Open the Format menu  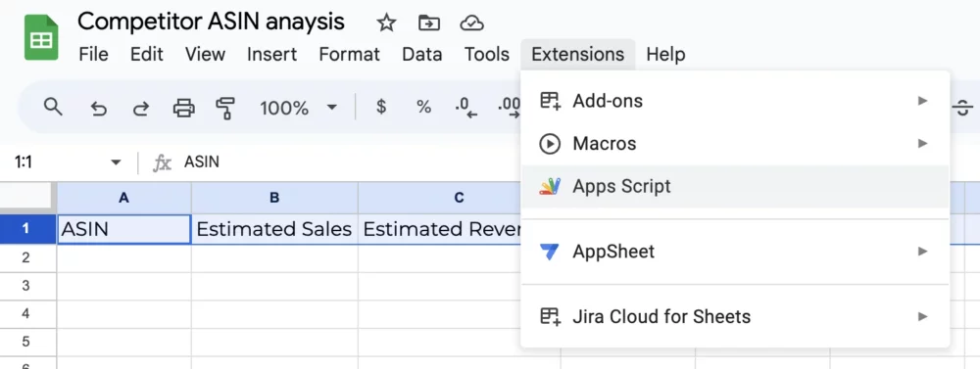tap(350, 54)
